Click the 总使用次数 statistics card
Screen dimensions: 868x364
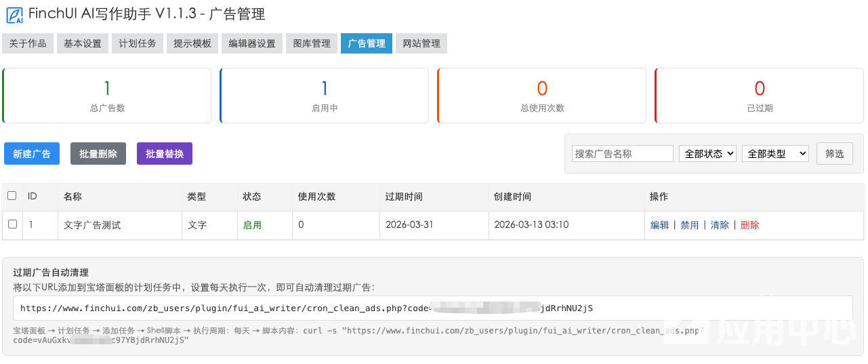click(542, 96)
